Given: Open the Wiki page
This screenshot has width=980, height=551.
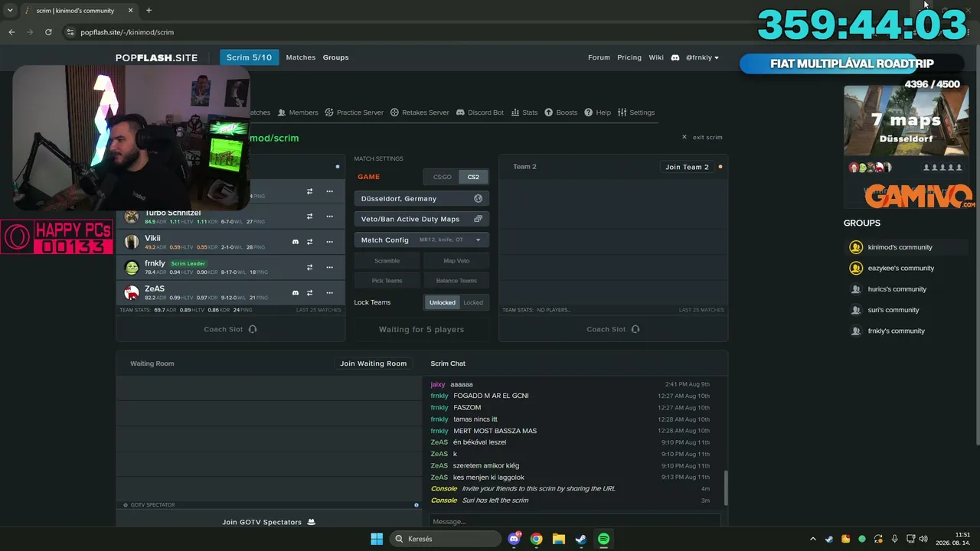Looking at the screenshot, I should [656, 57].
